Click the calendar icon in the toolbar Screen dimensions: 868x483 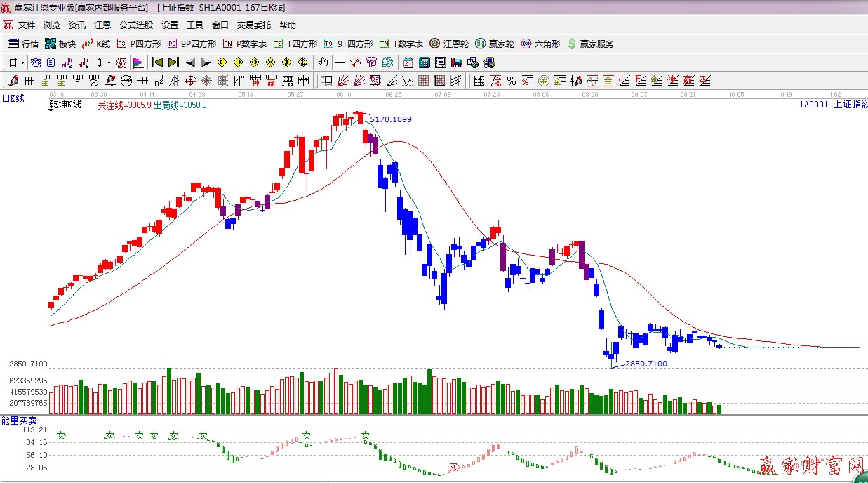[408, 62]
